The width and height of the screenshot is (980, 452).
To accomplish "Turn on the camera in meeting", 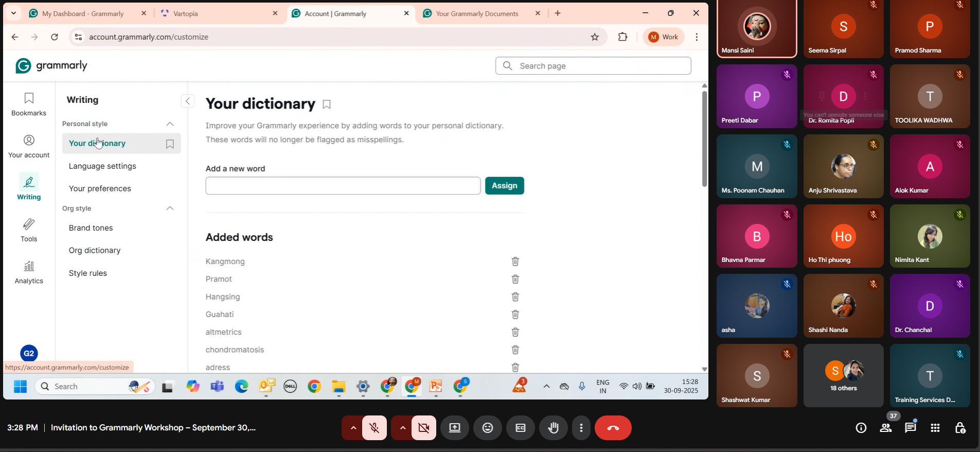I will [424, 428].
